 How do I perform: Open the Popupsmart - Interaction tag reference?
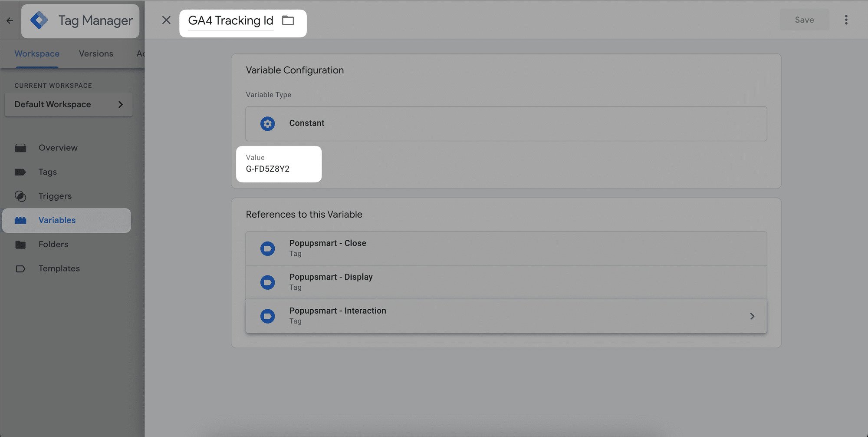[x=506, y=316]
